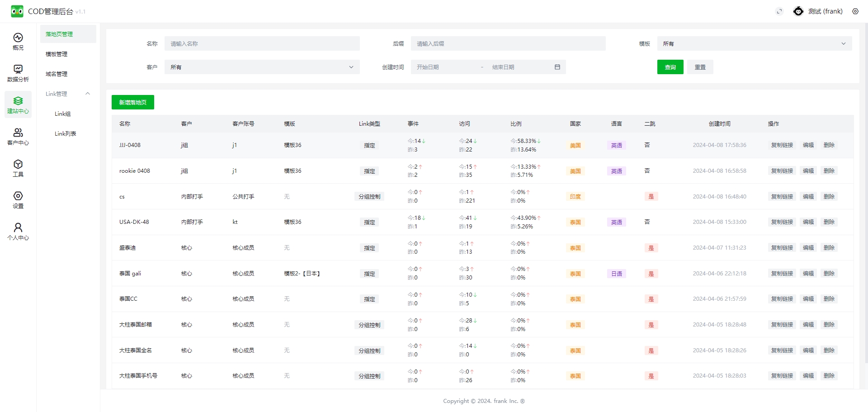The image size is (868, 412).
Task: Open 数据分析 data analysis sidebar icon
Action: [x=18, y=73]
